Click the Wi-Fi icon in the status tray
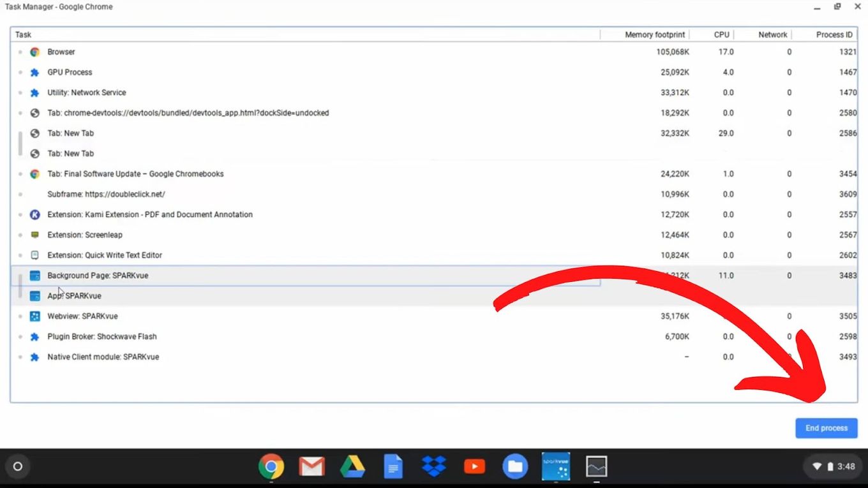Screen dimensions: 868x488 (817, 466)
